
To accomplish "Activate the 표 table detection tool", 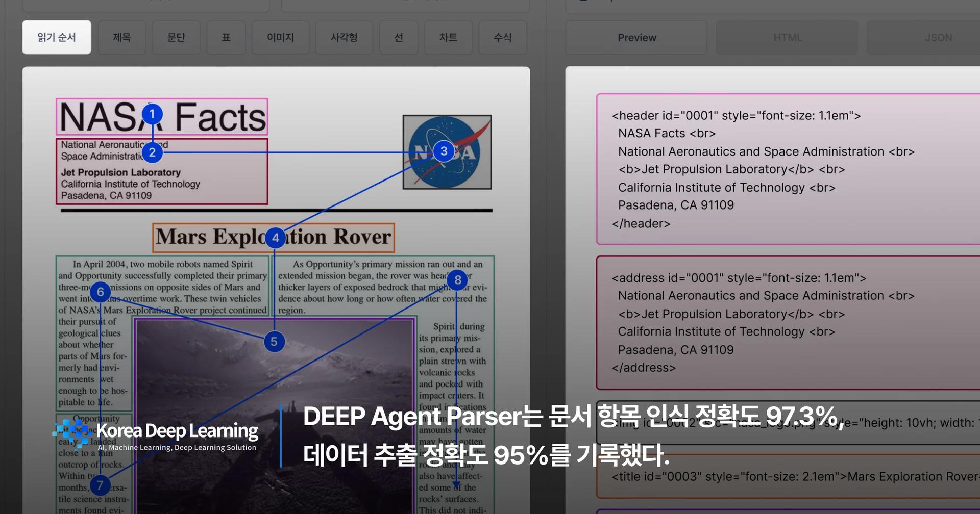I will [x=226, y=37].
